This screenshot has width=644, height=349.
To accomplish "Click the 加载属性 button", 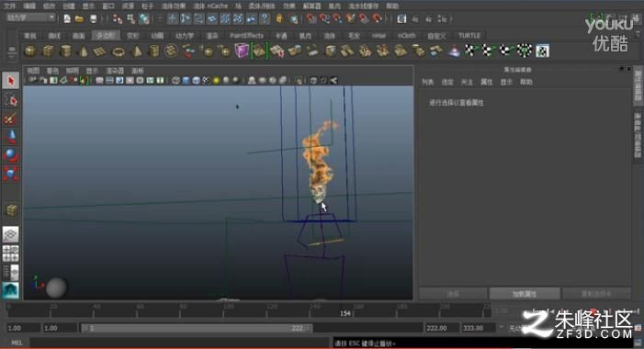I will (525, 294).
